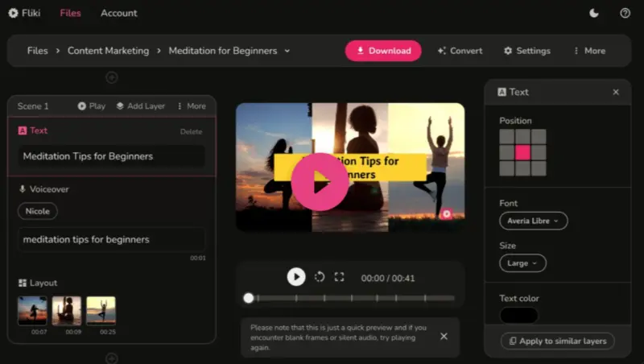Select the center position cell

point(522,152)
